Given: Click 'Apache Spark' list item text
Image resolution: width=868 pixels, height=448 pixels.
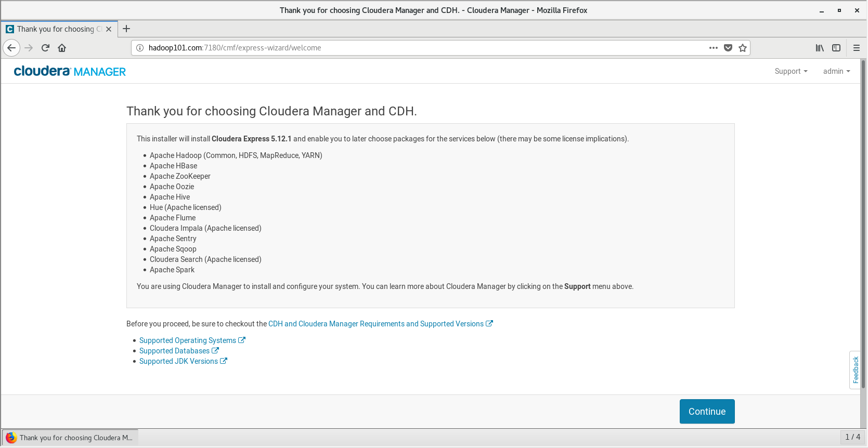Looking at the screenshot, I should pyautogui.click(x=172, y=270).
